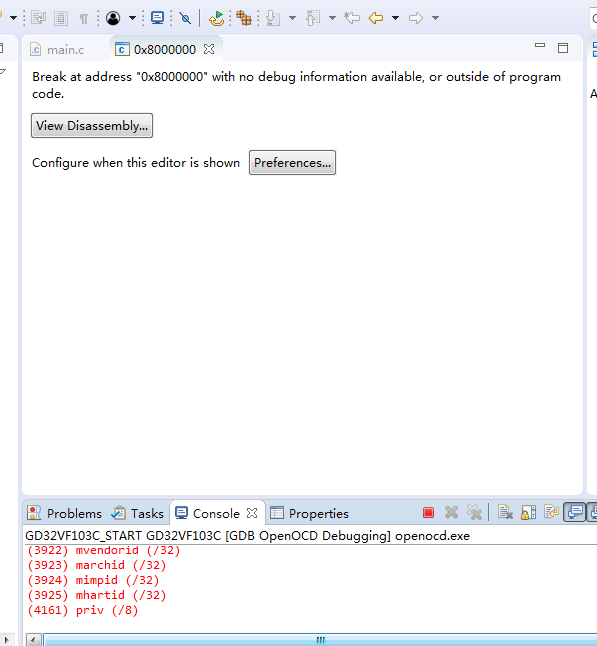Open the Preferences... button
The image size is (597, 646).
click(x=293, y=163)
